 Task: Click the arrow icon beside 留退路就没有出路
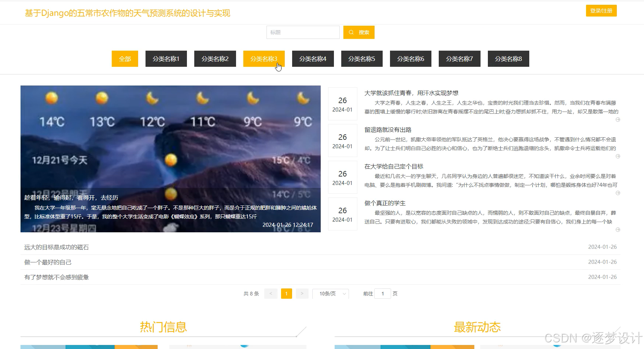tap(618, 156)
